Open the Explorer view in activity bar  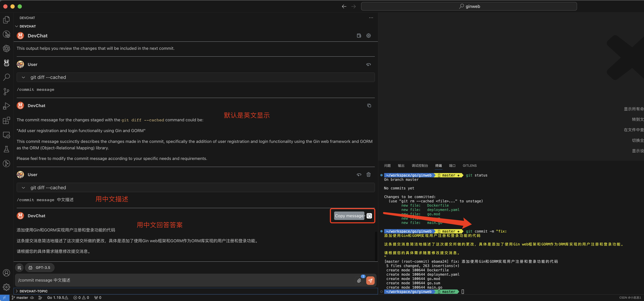[x=6, y=20]
